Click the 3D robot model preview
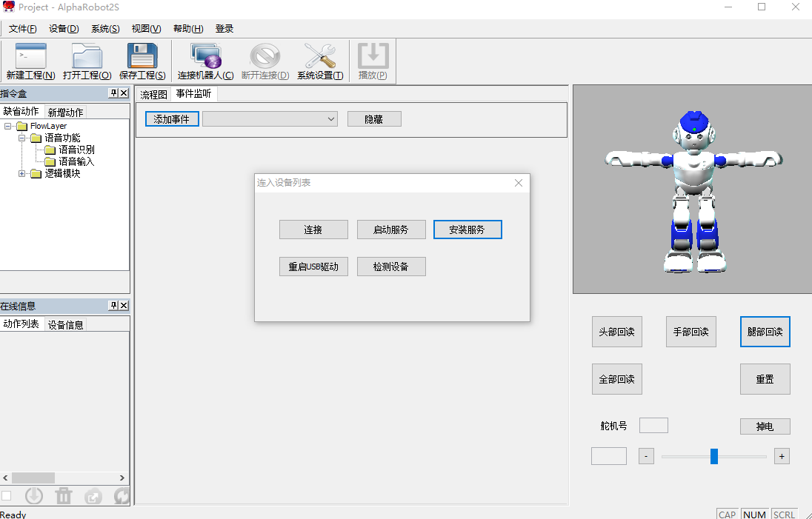 [694, 190]
